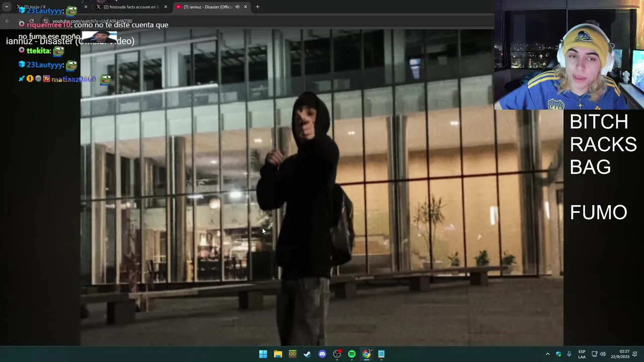Open Windows Security tray icon
Image resolution: width=644 pixels, height=362 pixels.
click(558, 354)
